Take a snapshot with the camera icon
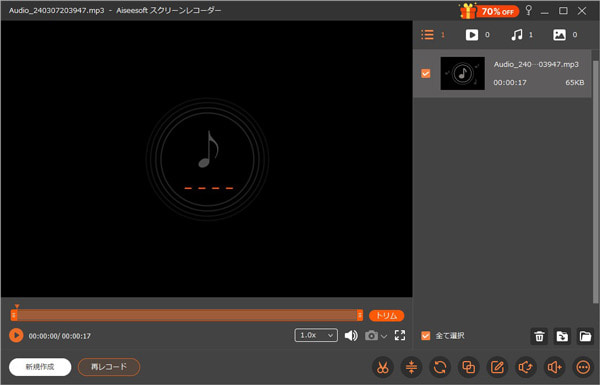Viewport: 600px width, 385px height. pos(371,336)
